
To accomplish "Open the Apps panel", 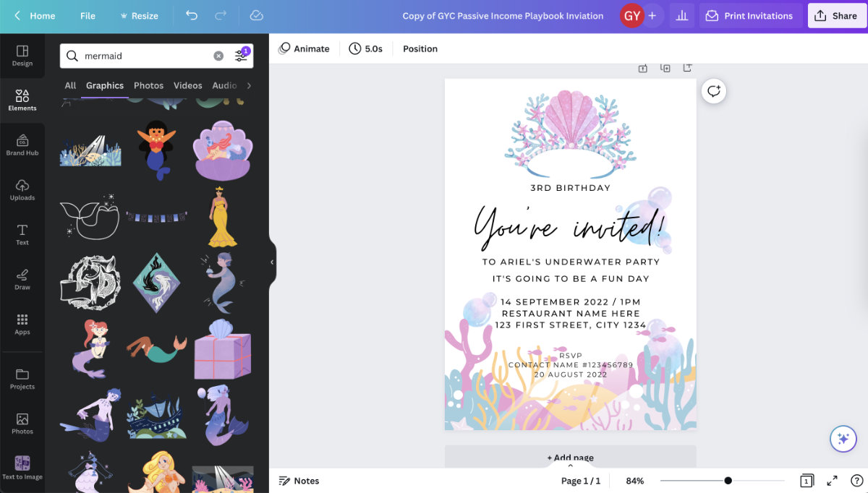I will coord(22,324).
